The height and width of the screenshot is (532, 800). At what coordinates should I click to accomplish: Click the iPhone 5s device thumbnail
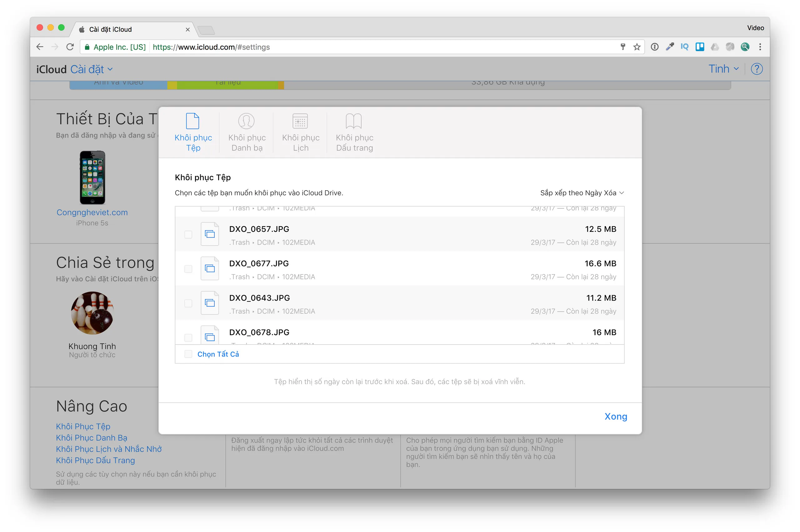coord(92,177)
